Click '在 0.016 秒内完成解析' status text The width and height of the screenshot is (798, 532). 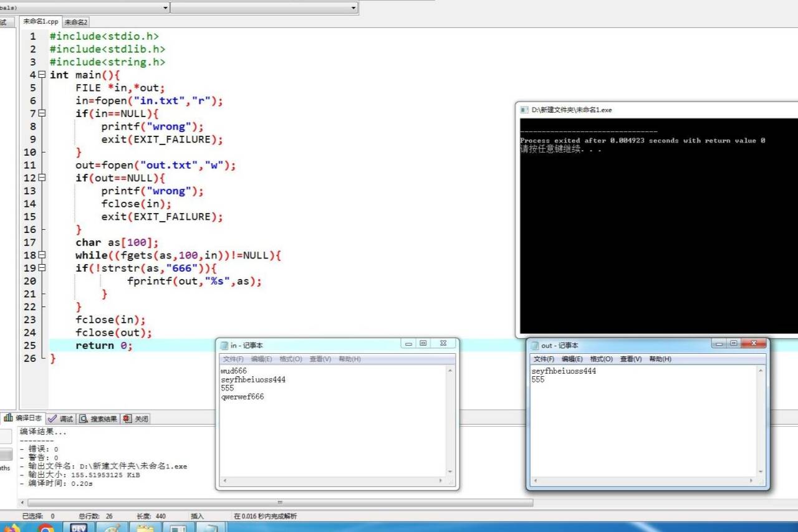pyautogui.click(x=266, y=516)
